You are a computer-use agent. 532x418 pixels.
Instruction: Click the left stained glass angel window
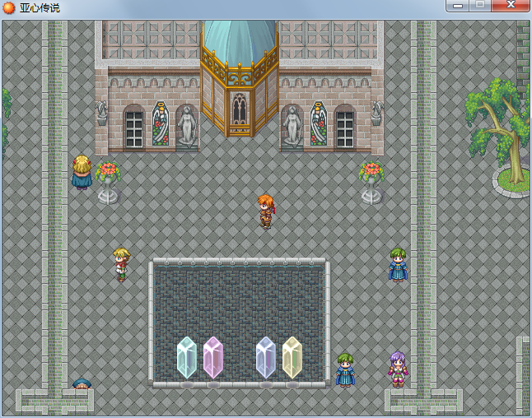(x=161, y=123)
